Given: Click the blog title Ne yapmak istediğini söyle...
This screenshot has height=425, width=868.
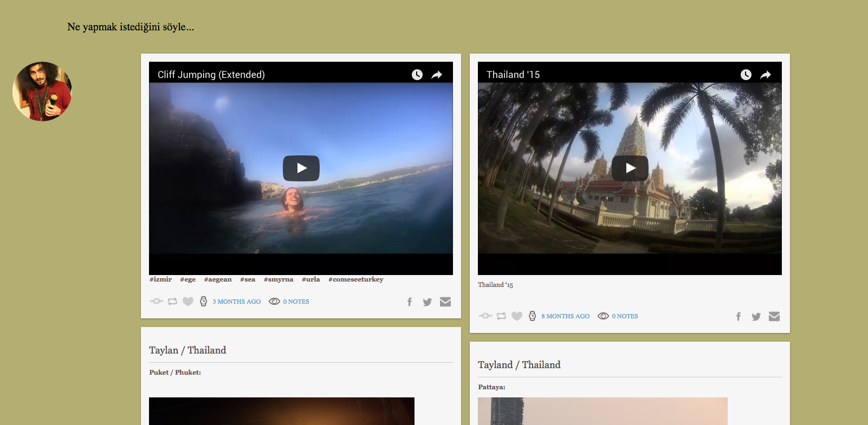Looking at the screenshot, I should pos(131,27).
